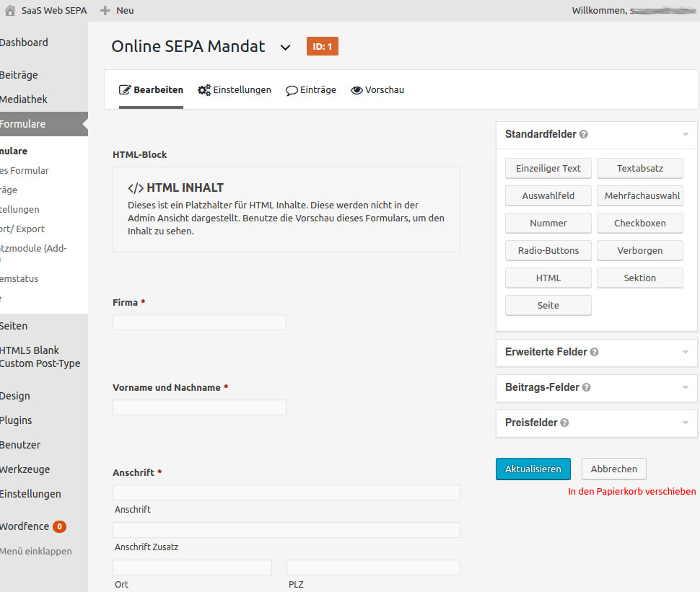Open the form switcher chevron by Online SEPA Mandat
The height and width of the screenshot is (592, 700).
coord(285,47)
